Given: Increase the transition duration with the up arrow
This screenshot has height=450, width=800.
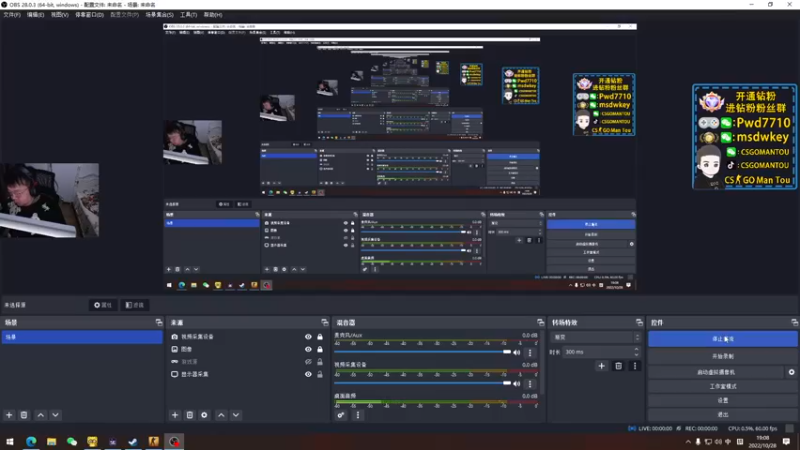Looking at the screenshot, I should (x=636, y=349).
